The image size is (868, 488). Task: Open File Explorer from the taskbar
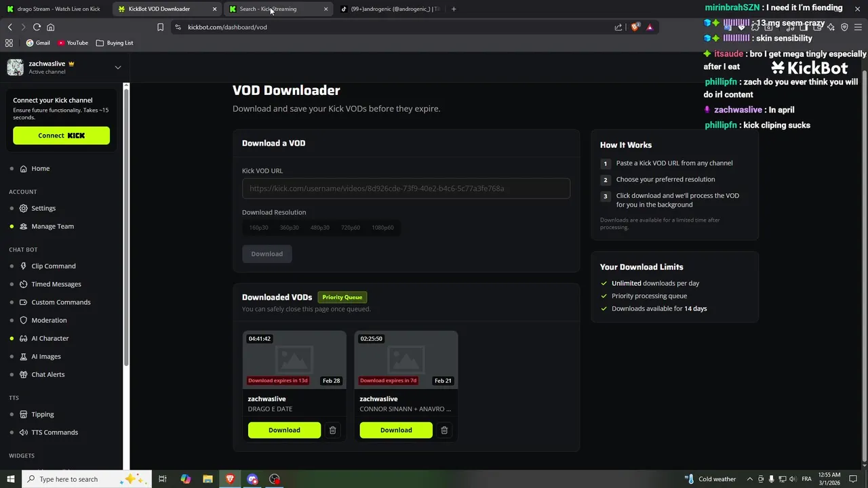coord(208,479)
